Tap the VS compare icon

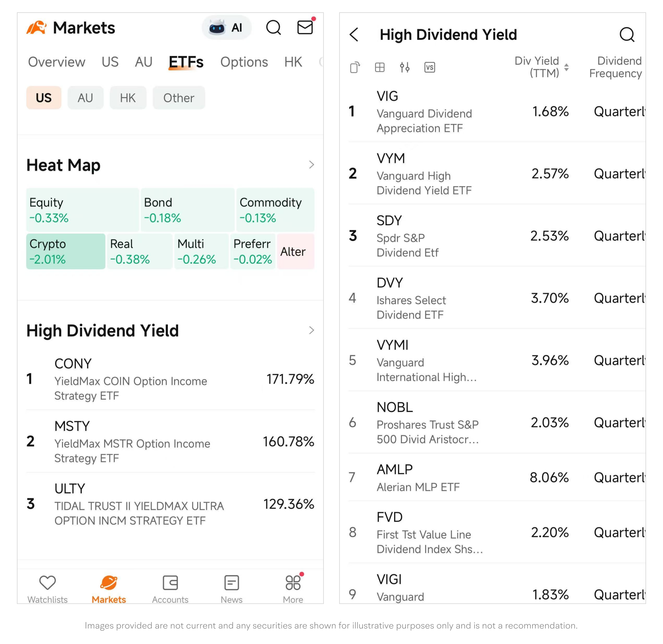coord(430,67)
